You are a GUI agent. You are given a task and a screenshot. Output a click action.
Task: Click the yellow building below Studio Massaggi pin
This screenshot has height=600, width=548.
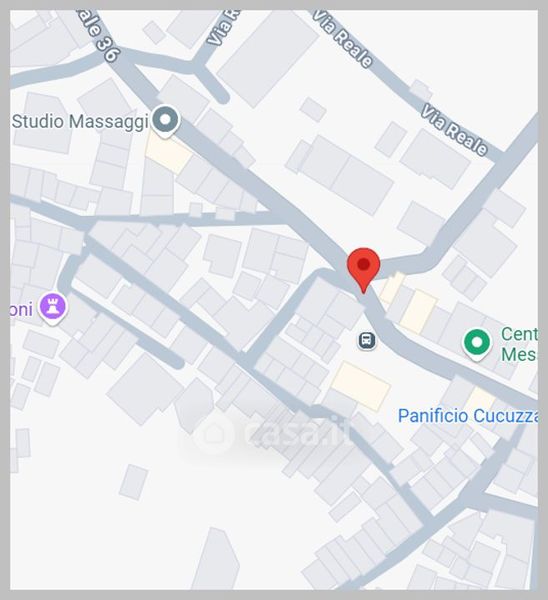(x=168, y=152)
